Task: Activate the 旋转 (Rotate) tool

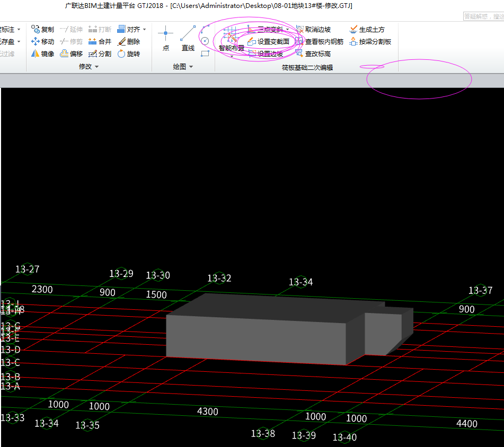Action: coord(129,53)
